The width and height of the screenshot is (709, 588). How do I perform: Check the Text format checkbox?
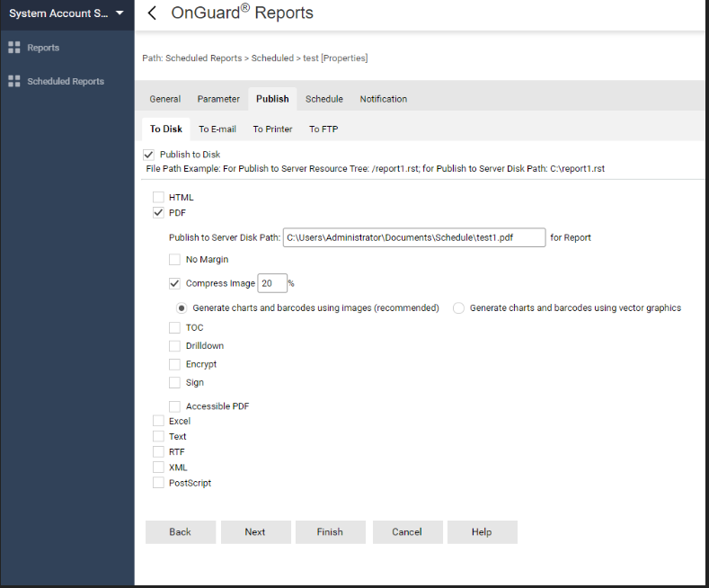point(158,436)
